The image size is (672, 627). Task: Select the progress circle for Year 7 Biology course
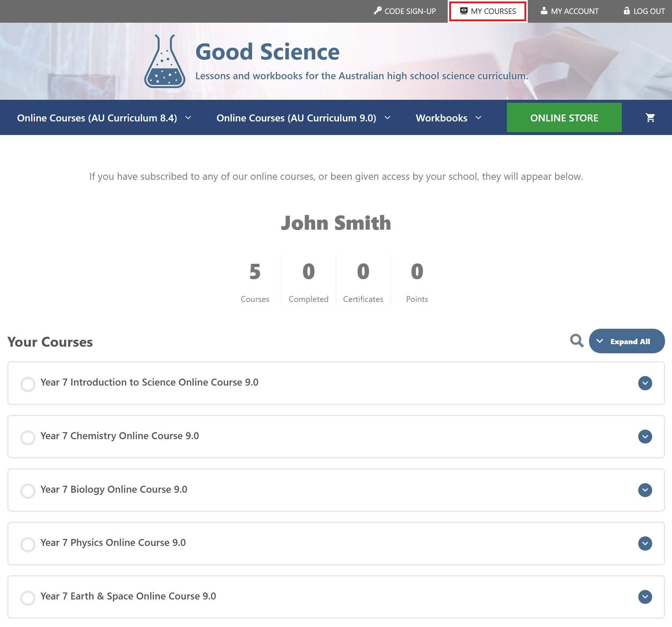tap(28, 491)
